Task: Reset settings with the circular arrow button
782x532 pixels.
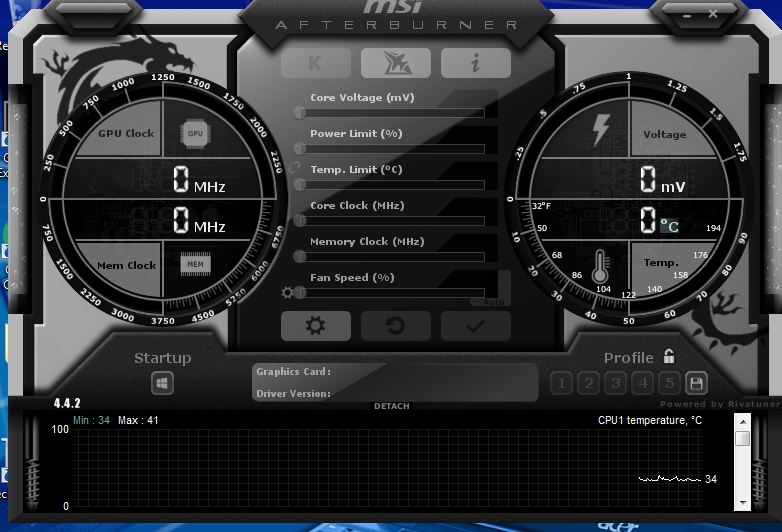Action: pos(395,326)
